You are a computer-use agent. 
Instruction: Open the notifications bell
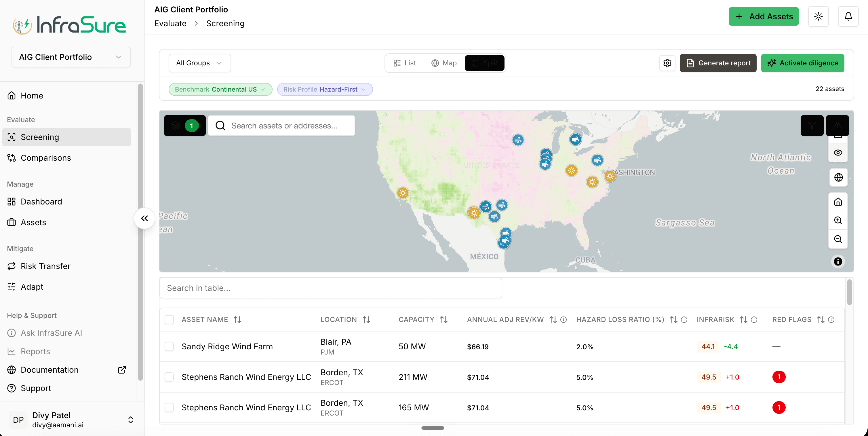848,16
